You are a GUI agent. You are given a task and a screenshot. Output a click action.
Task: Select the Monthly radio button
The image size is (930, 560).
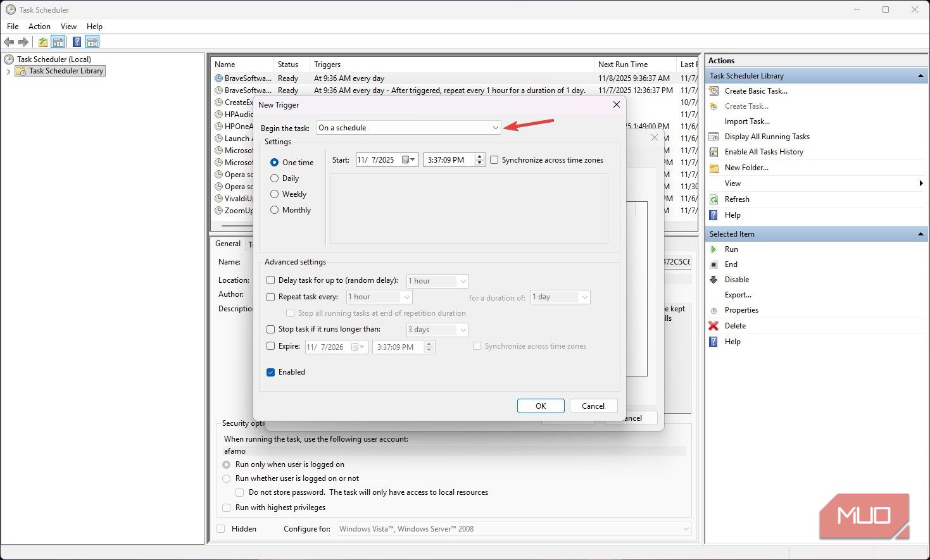274,210
